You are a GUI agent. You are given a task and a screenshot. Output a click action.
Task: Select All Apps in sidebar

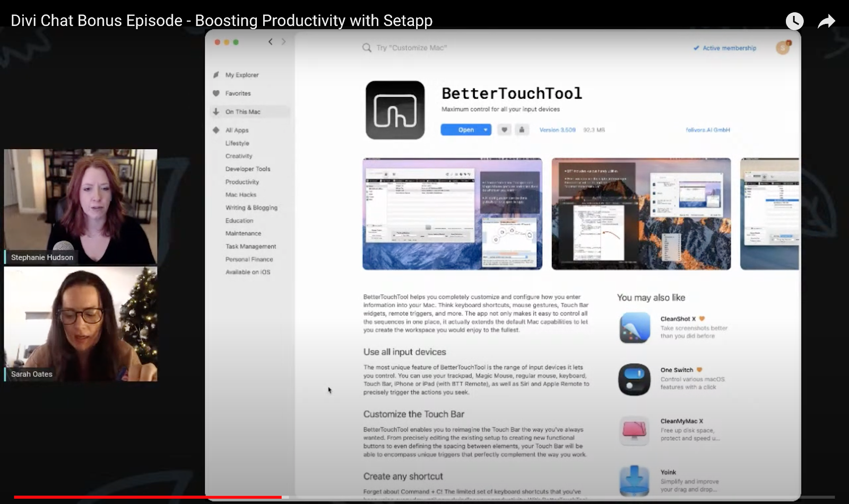coord(237,131)
